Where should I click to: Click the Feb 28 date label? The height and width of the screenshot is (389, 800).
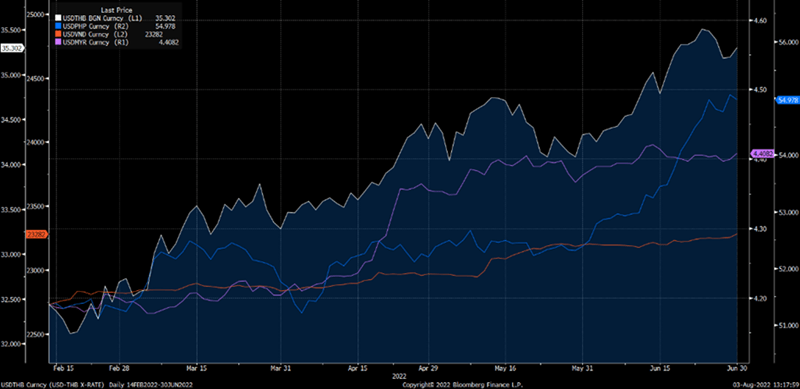point(119,367)
